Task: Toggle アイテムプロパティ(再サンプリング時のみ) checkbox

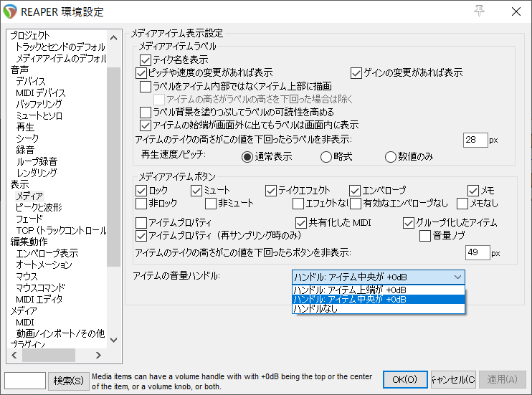Action: (141, 236)
